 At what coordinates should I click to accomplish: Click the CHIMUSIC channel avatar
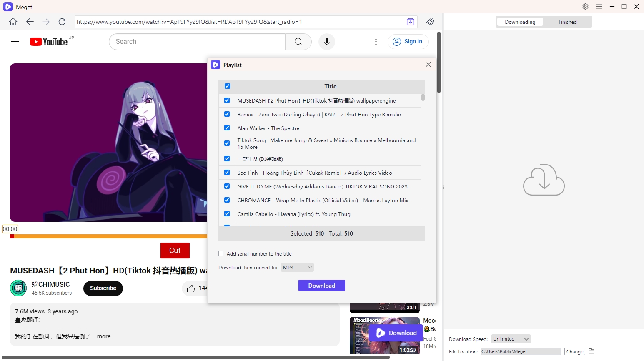click(x=18, y=288)
